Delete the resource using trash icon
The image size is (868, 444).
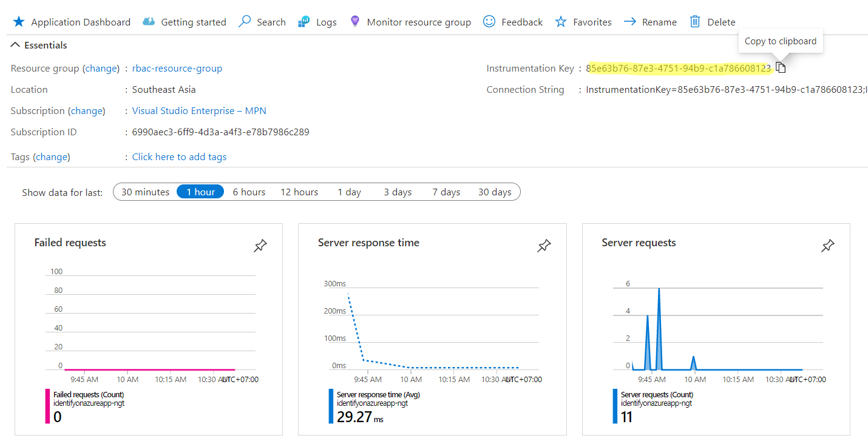click(x=695, y=22)
